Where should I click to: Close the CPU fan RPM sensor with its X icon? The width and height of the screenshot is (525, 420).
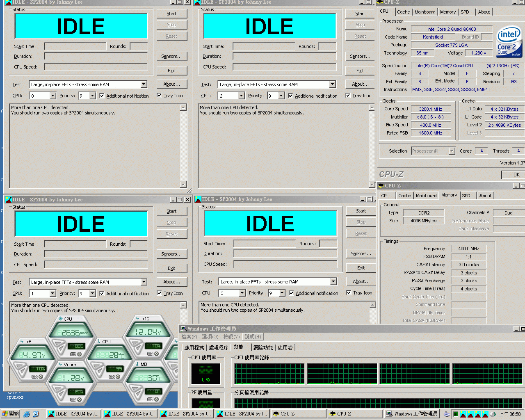click(x=80, y=354)
